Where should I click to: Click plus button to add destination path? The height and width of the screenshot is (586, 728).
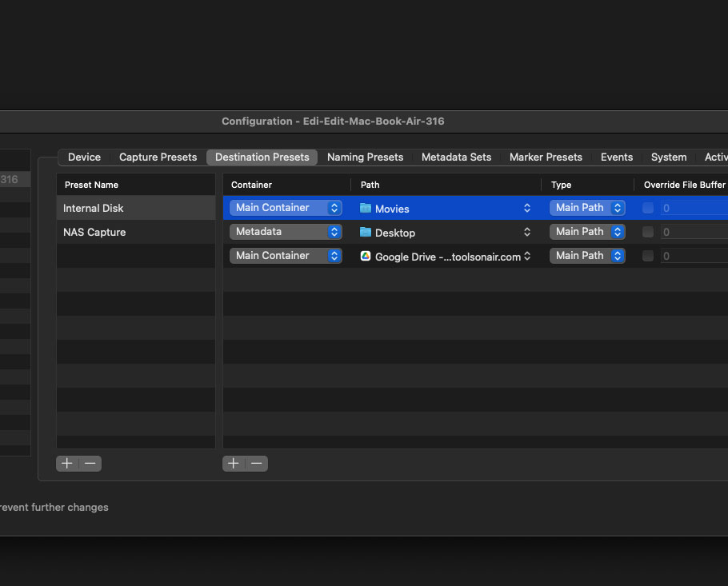234,464
